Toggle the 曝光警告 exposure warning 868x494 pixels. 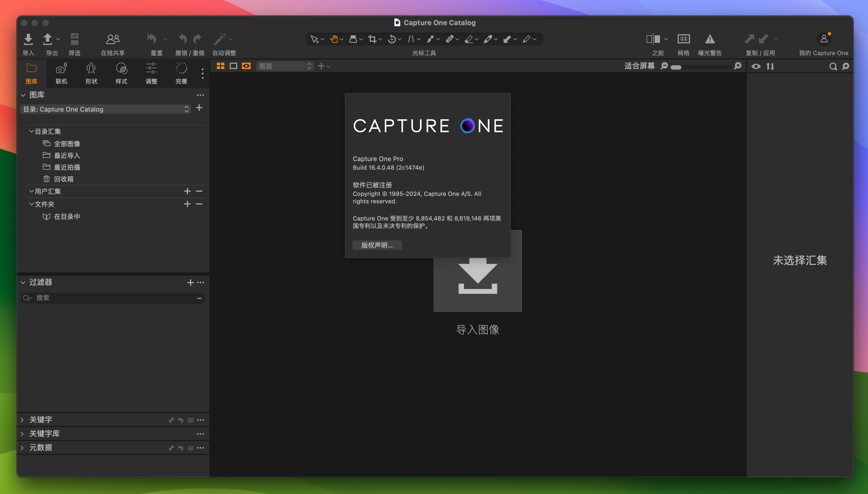[x=710, y=39]
